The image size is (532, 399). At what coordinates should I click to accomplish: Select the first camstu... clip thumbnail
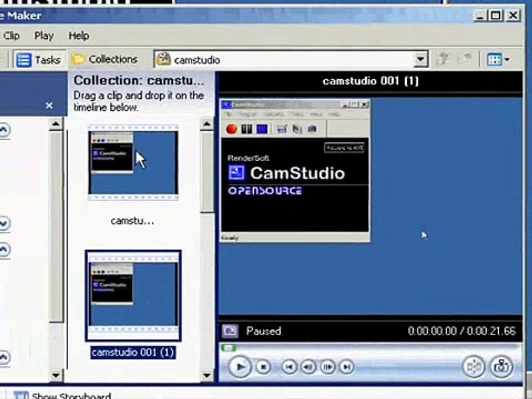tap(133, 163)
